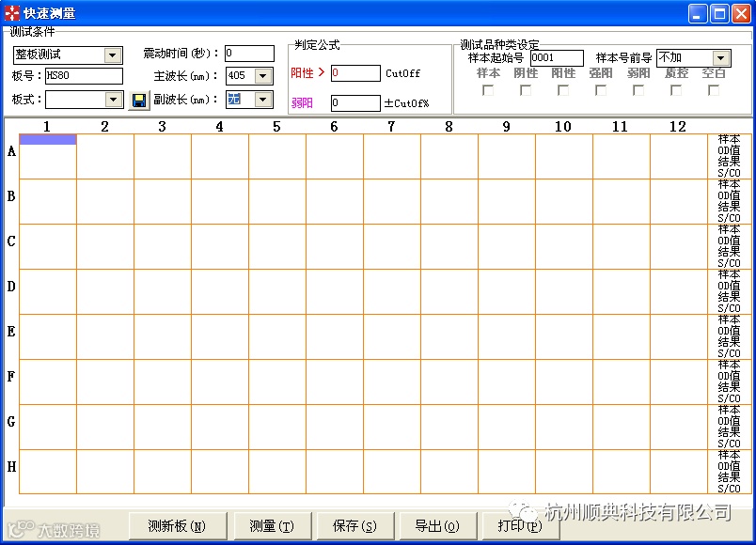Click the red 阳性 > label
Image resolution: width=756 pixels, height=545 pixels.
coord(307,72)
